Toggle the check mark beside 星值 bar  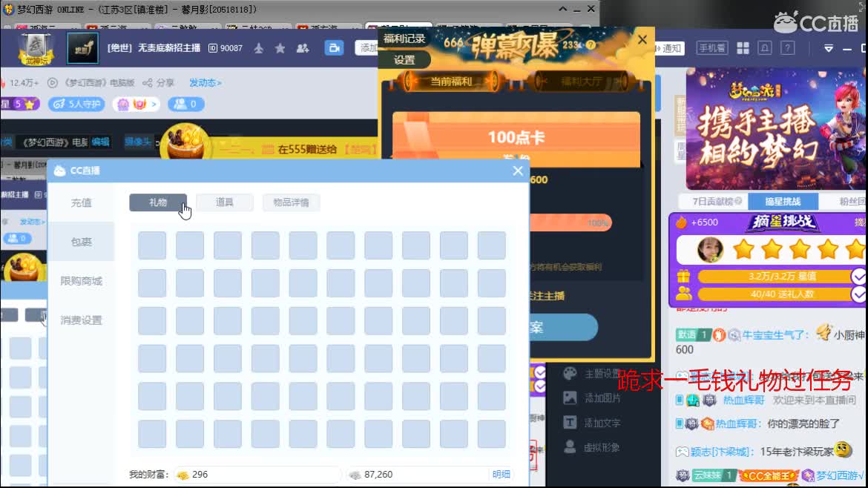pos(858,276)
